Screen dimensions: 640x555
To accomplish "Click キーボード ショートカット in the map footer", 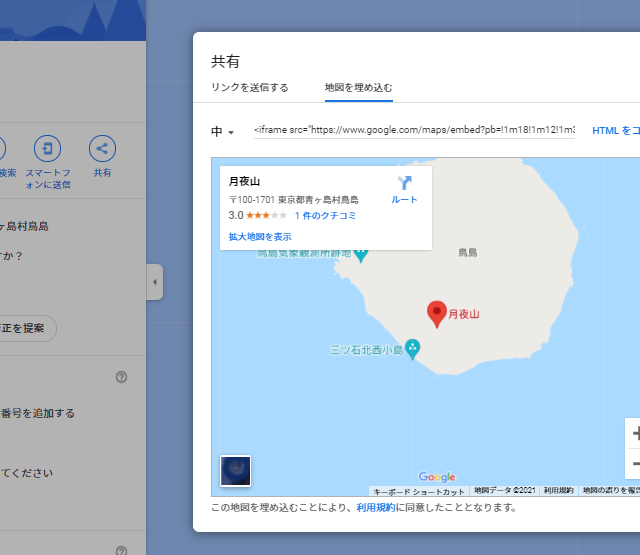I will (419, 492).
